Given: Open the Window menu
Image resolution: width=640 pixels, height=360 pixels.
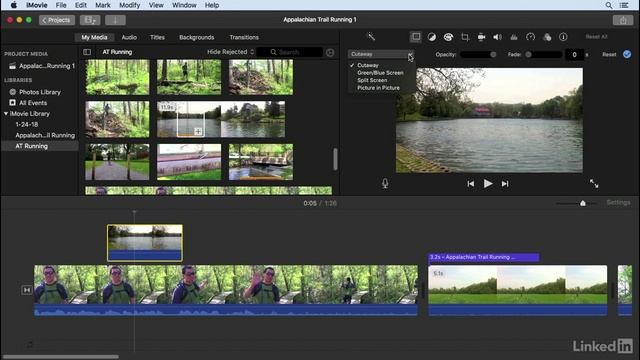Looking at the screenshot, I should pyautogui.click(x=184, y=5).
